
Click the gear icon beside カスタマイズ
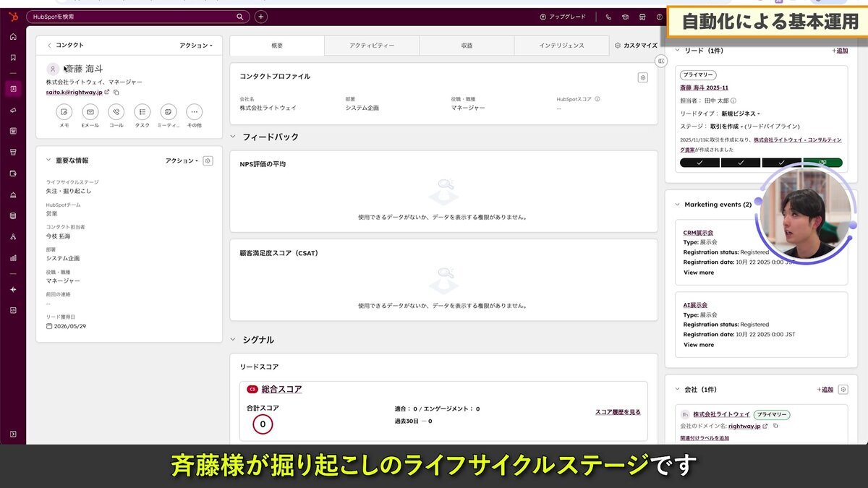618,45
